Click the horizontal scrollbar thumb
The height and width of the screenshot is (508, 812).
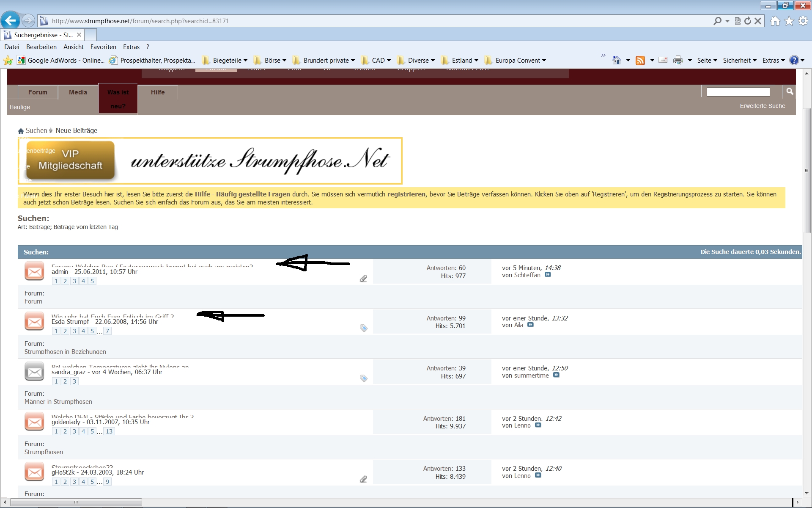76,502
